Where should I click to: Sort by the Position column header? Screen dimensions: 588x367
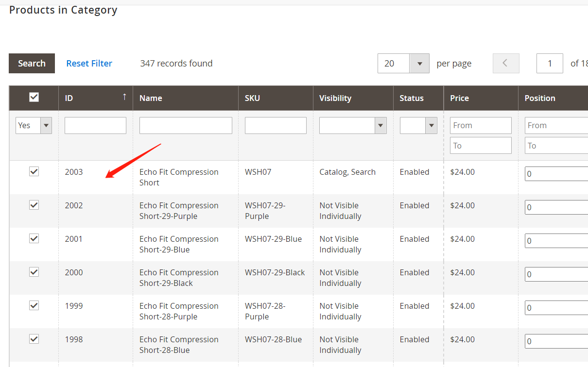pyautogui.click(x=553, y=98)
